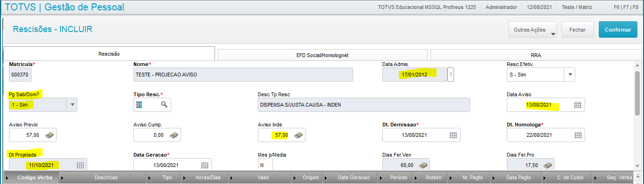Click the Nome field TESTE - PROJECAO AVISO
Viewport: 644px width, 184px height.
point(243,75)
